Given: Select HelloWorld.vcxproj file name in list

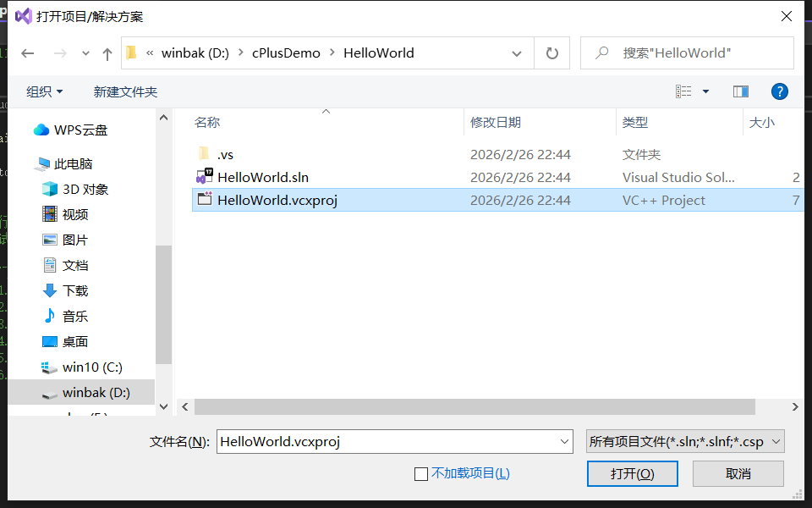Looking at the screenshot, I should coord(277,200).
